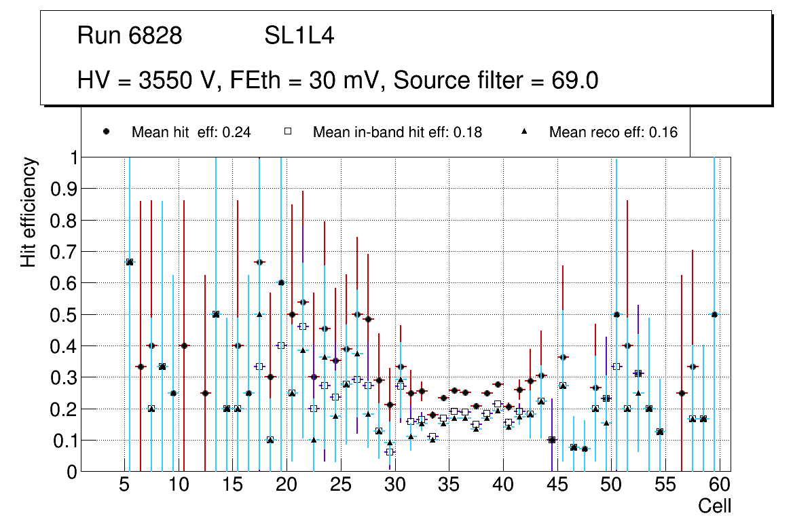Select the open square at cell 19 near 0.4

[281, 345]
